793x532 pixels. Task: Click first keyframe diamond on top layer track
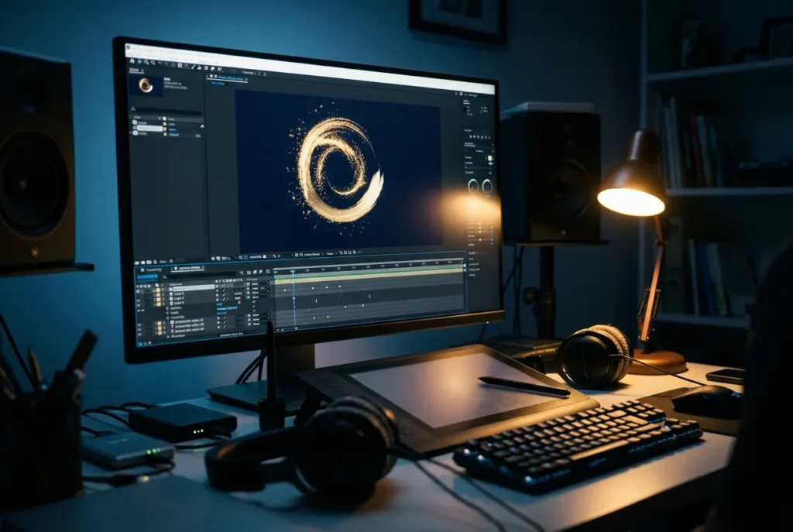coord(285,290)
